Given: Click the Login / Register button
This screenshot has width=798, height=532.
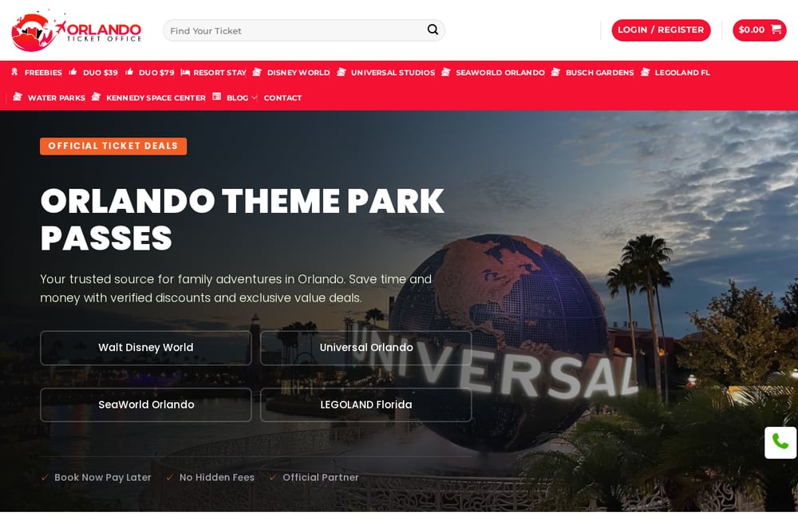Looking at the screenshot, I should click(661, 30).
